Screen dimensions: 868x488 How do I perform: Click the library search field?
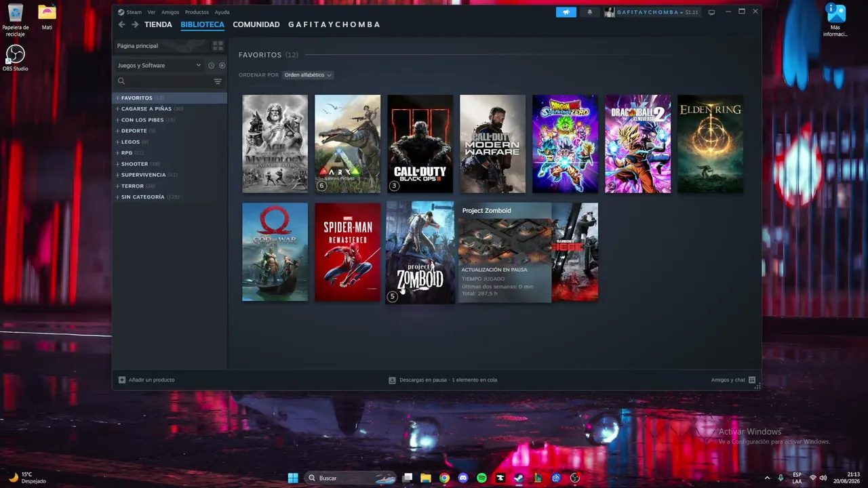pos(163,81)
